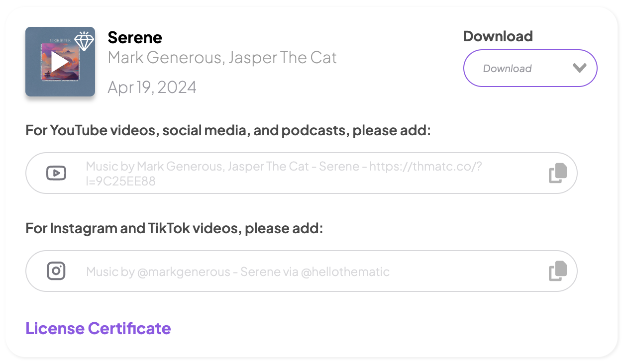Click the YouTube video icon
The height and width of the screenshot is (364, 623).
tap(56, 173)
